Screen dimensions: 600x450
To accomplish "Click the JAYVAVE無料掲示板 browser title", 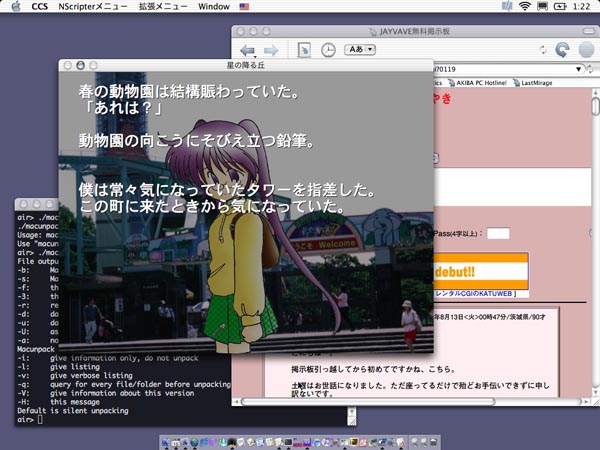I will [414, 31].
